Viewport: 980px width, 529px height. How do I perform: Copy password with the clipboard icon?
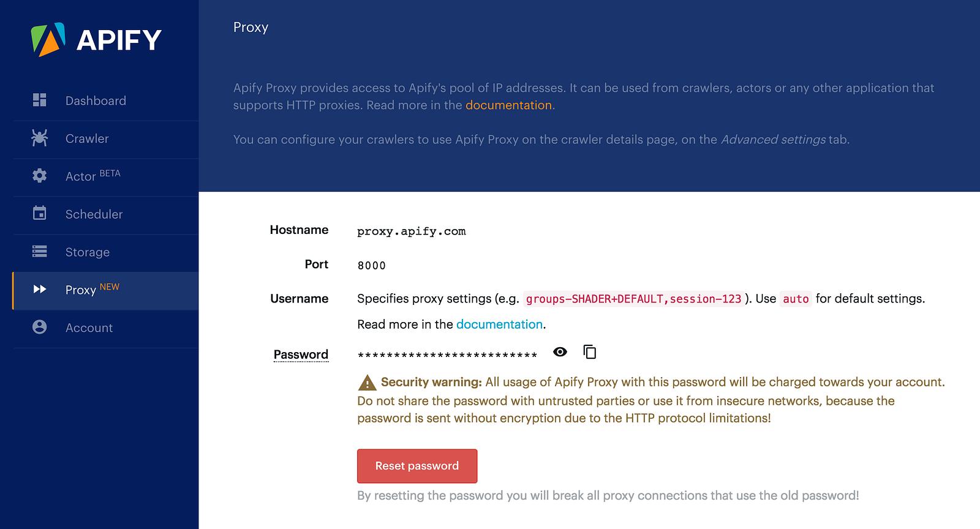(x=589, y=352)
